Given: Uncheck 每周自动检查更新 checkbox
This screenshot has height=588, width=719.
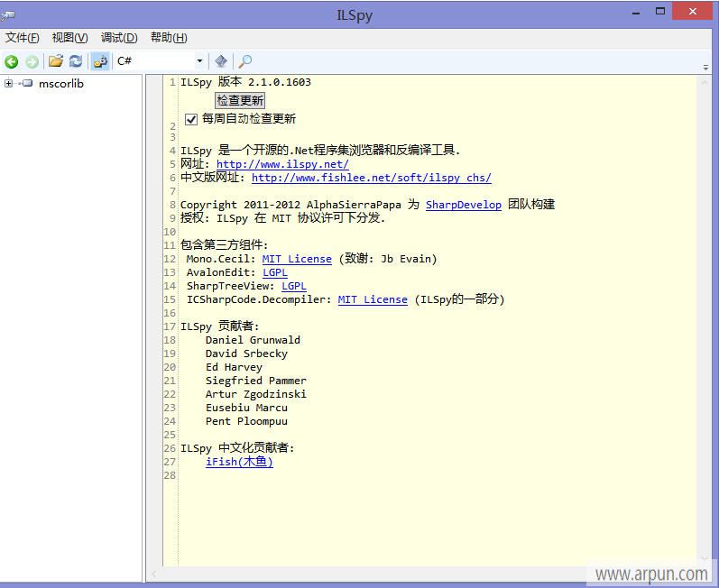Looking at the screenshot, I should click(x=191, y=119).
